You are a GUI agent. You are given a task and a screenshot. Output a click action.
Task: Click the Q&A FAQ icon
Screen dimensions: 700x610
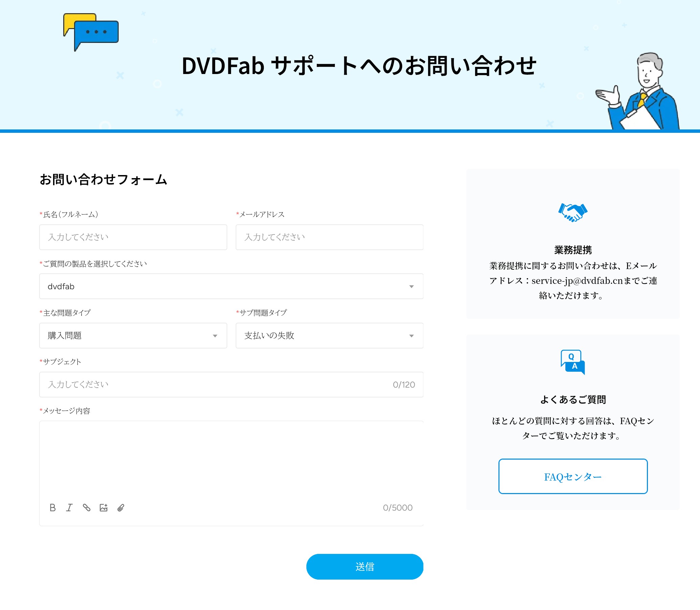573,362
